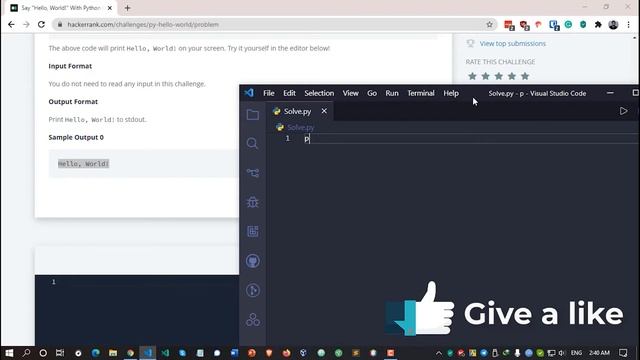Screen dimensions: 640x360
Task: Open the Explorer view in VS Code
Action: click(x=253, y=115)
